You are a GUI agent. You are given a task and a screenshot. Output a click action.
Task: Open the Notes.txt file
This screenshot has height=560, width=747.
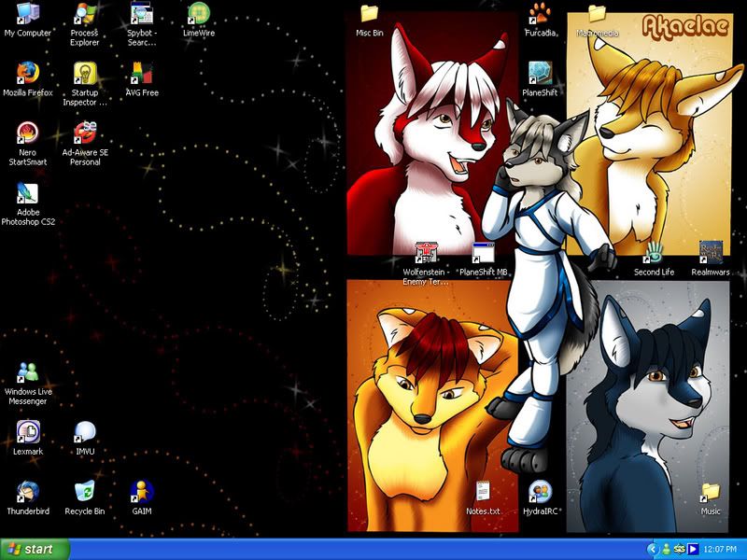pyautogui.click(x=483, y=498)
